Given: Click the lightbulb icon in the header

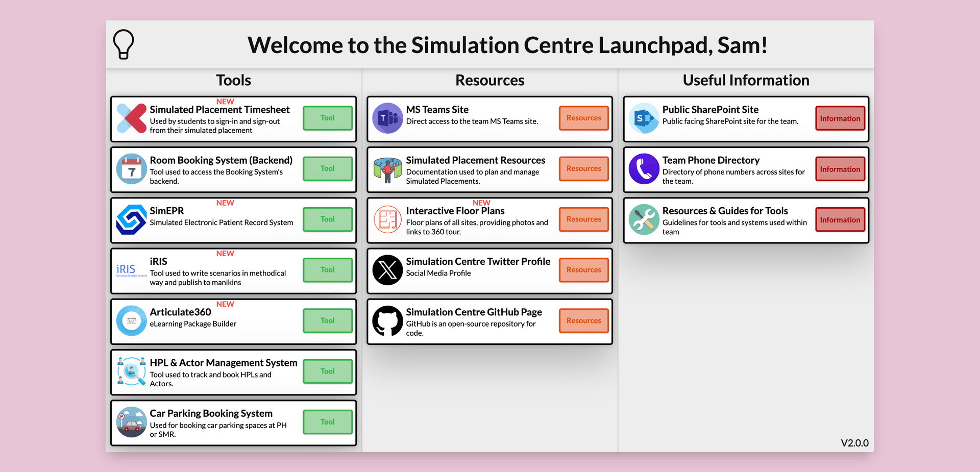Looking at the screenshot, I should click(124, 44).
